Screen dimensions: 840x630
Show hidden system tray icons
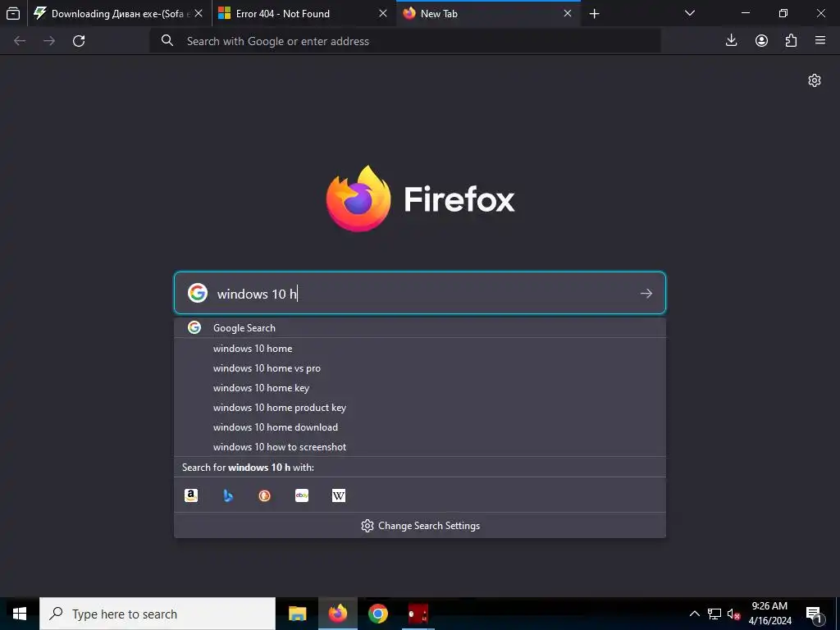tap(694, 614)
